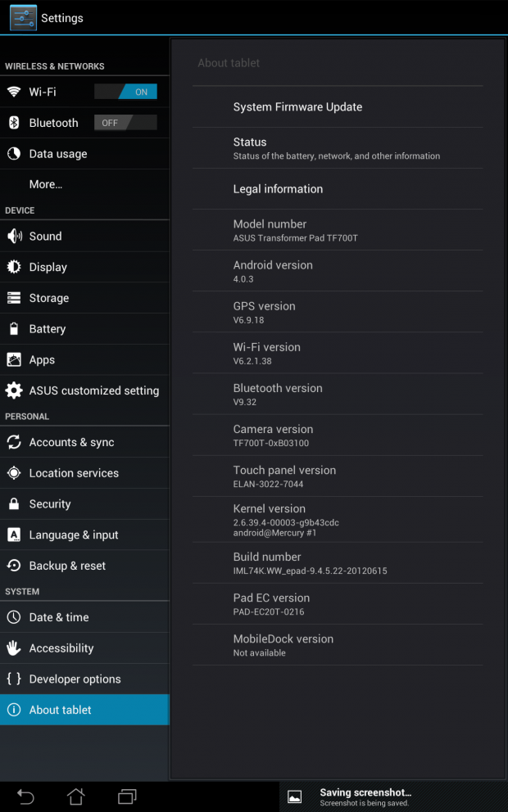Open Legal information

click(x=278, y=189)
